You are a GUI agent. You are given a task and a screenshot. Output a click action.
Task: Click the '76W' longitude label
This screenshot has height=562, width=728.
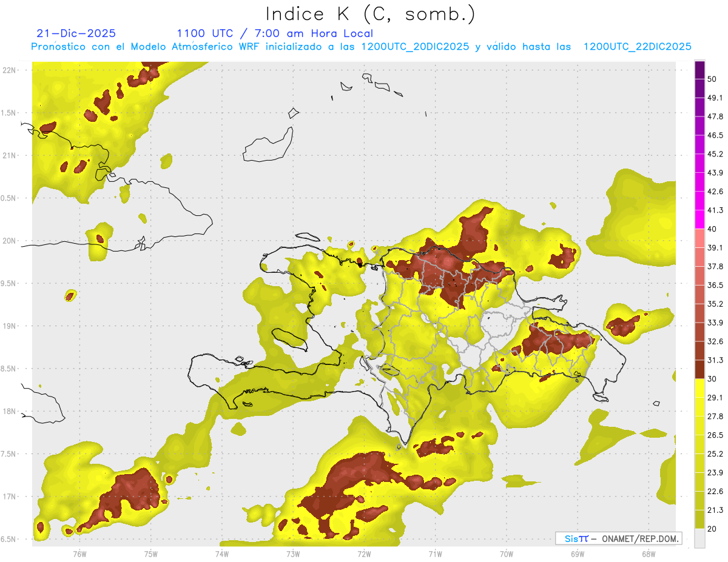(x=79, y=554)
